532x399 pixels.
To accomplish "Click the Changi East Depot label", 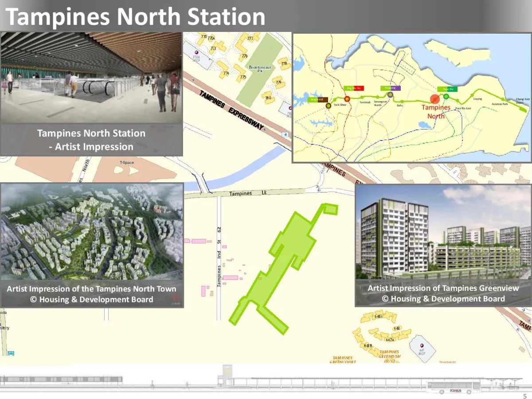I will click(x=522, y=101).
